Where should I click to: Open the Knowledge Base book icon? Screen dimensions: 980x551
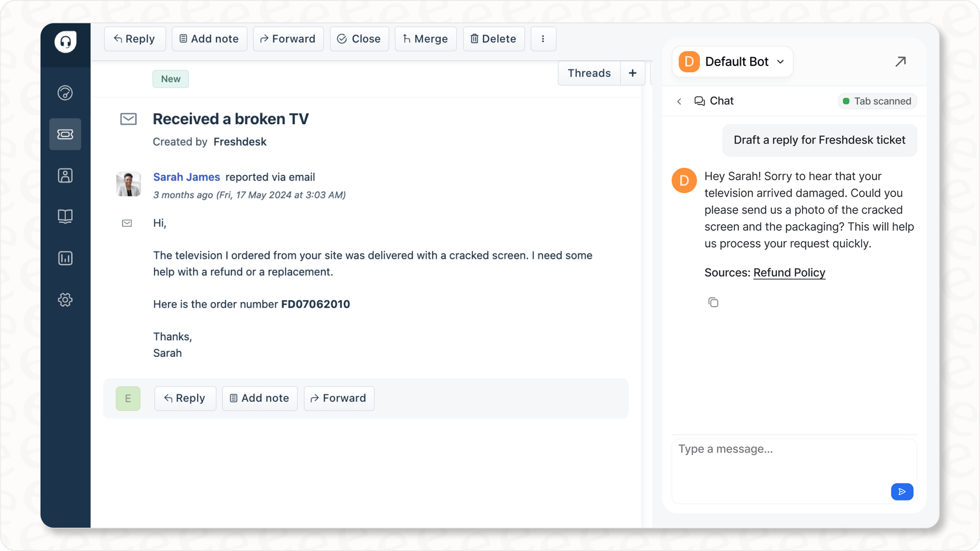pos(65,216)
